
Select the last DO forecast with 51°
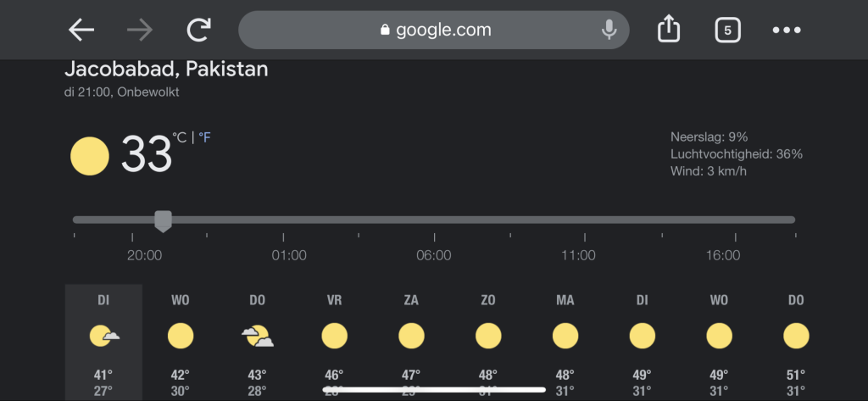click(x=796, y=343)
